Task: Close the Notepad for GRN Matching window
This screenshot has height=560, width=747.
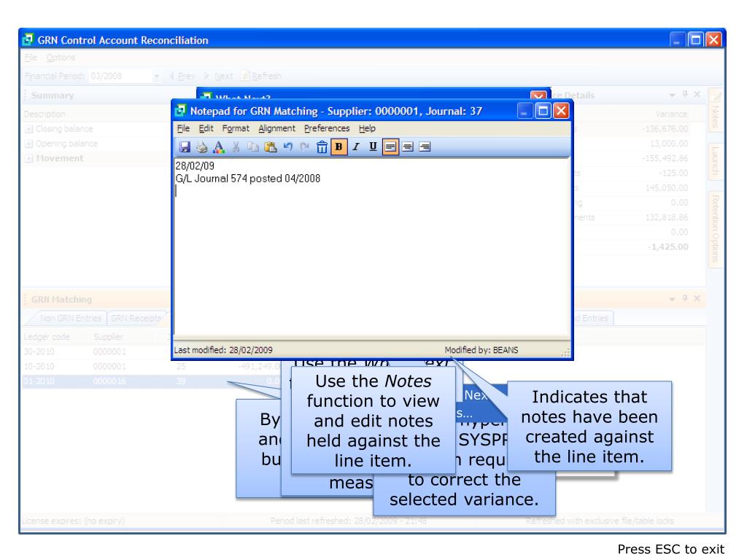Action: (x=561, y=111)
